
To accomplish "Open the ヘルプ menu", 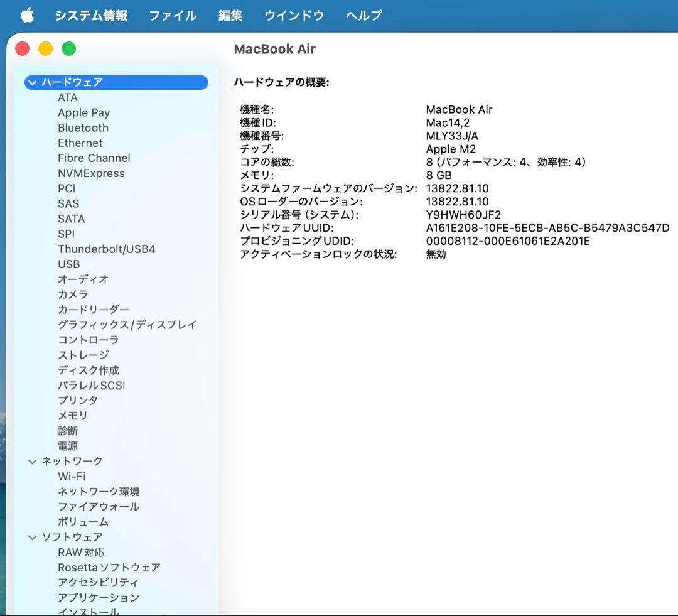I will point(363,16).
